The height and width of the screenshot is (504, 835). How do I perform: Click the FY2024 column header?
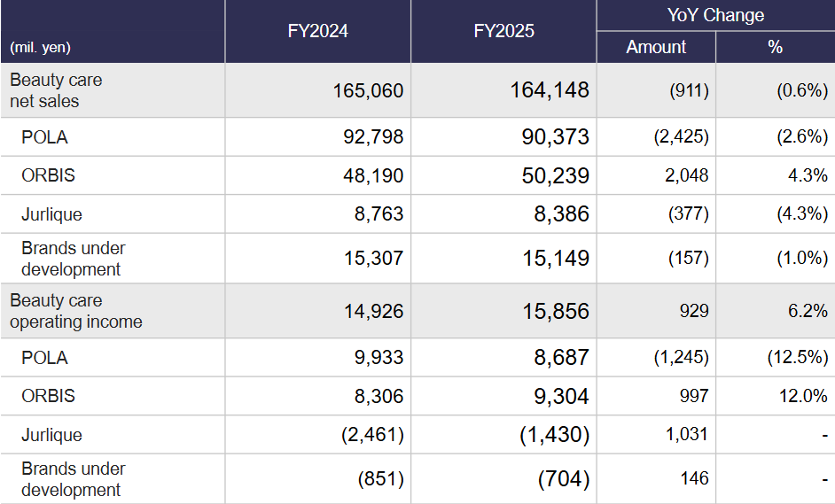(317, 31)
